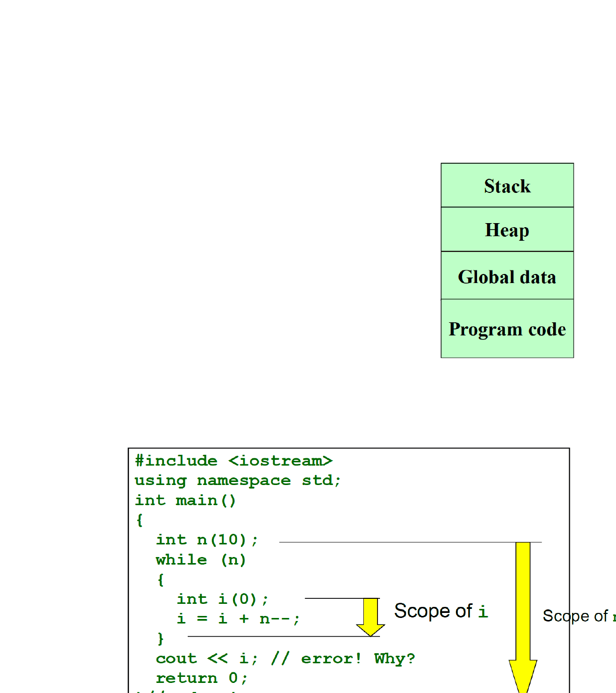Click the "int n(10);" declaration line
This screenshot has width=616, height=693.
point(207,540)
